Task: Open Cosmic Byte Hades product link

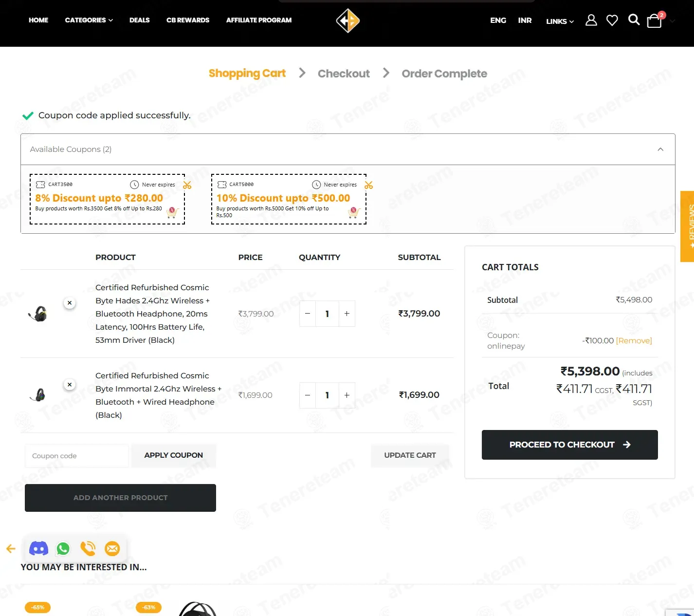Action: click(x=152, y=314)
